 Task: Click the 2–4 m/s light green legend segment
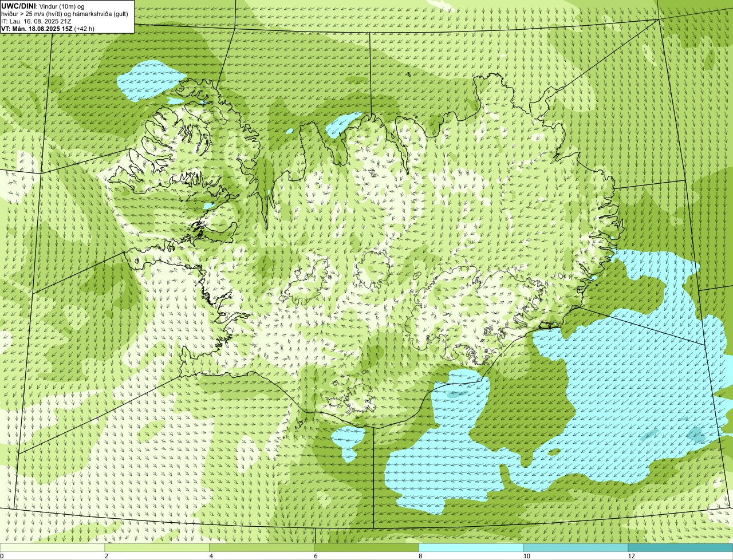[157, 547]
